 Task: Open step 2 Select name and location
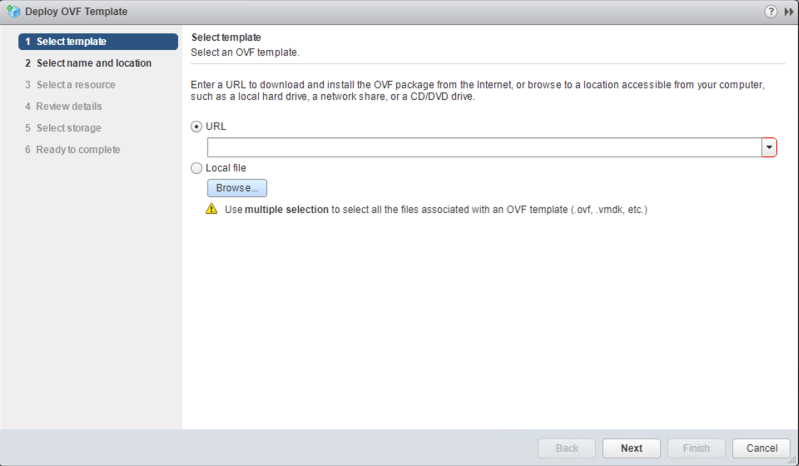[88, 63]
